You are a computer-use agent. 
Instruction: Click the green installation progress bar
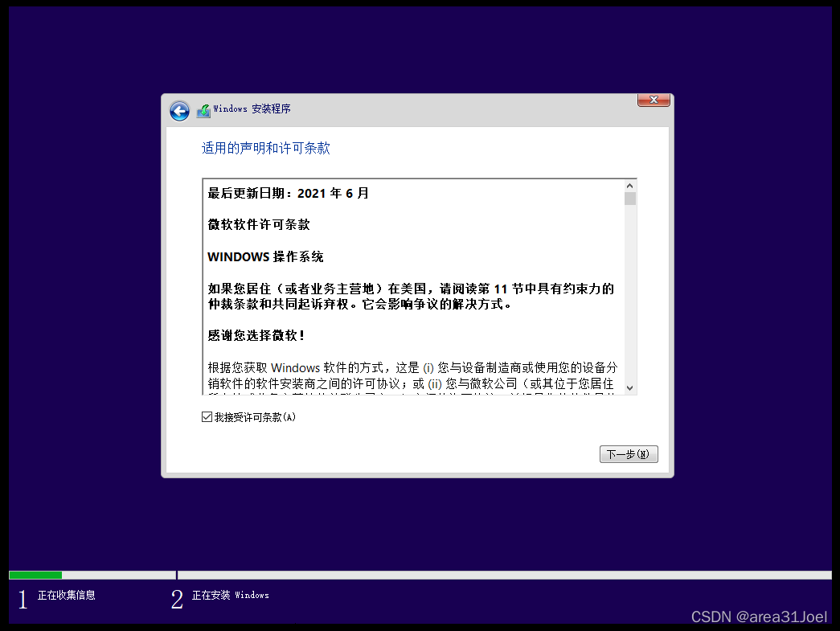(x=35, y=576)
